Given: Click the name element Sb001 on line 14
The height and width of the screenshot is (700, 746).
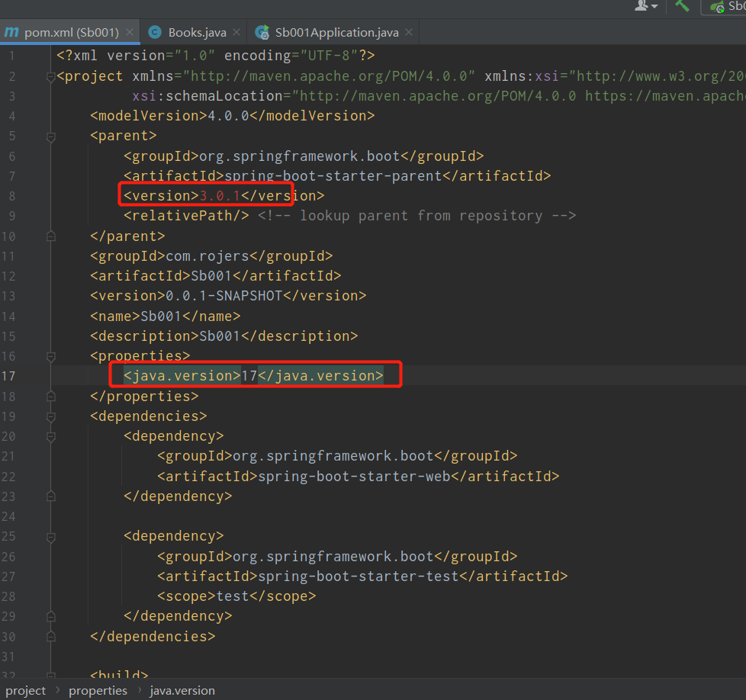Looking at the screenshot, I should pyautogui.click(x=165, y=316).
